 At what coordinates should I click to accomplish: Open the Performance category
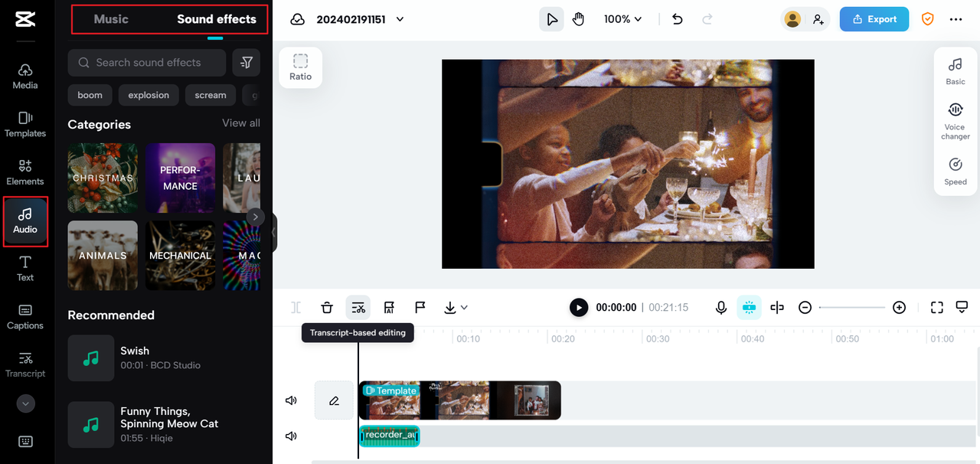click(x=180, y=178)
